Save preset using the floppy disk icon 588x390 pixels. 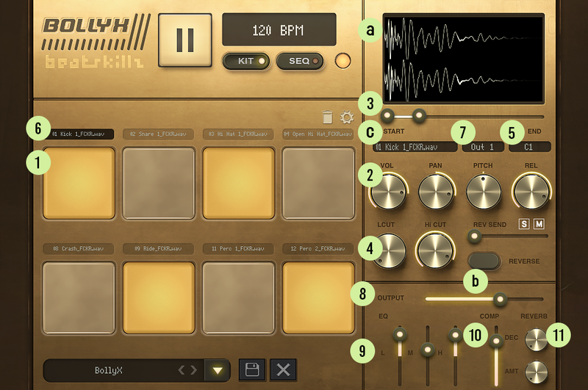tap(251, 369)
